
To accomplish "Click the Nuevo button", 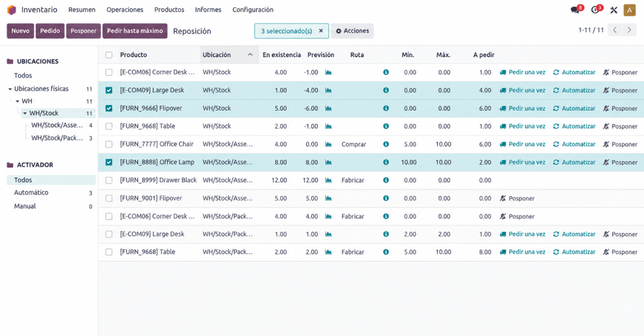I will click(20, 31).
